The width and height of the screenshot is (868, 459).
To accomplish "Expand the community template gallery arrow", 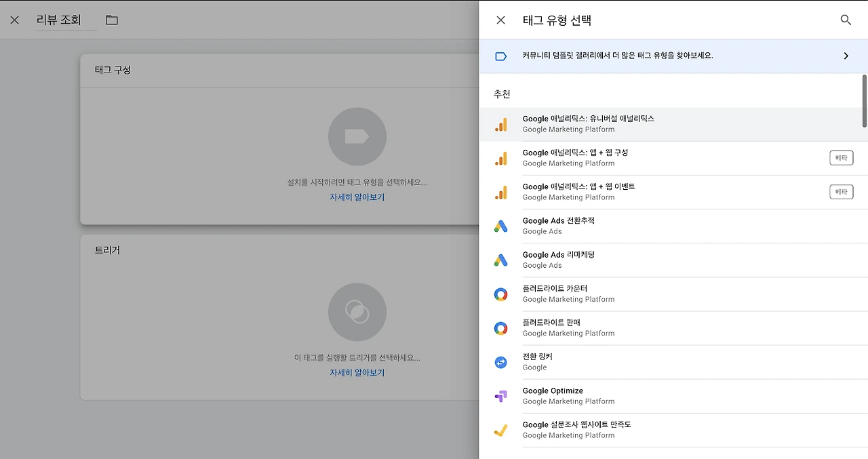I will [846, 56].
